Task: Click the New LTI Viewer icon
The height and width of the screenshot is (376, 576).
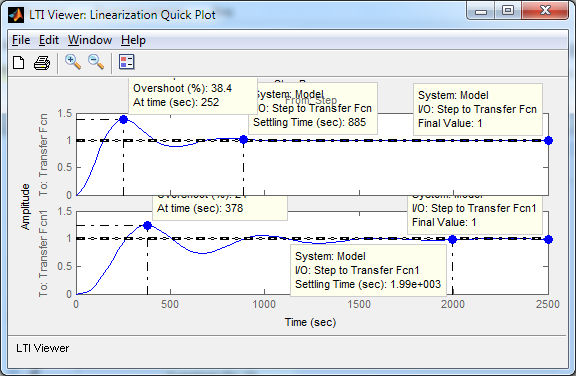Action: click(x=18, y=62)
